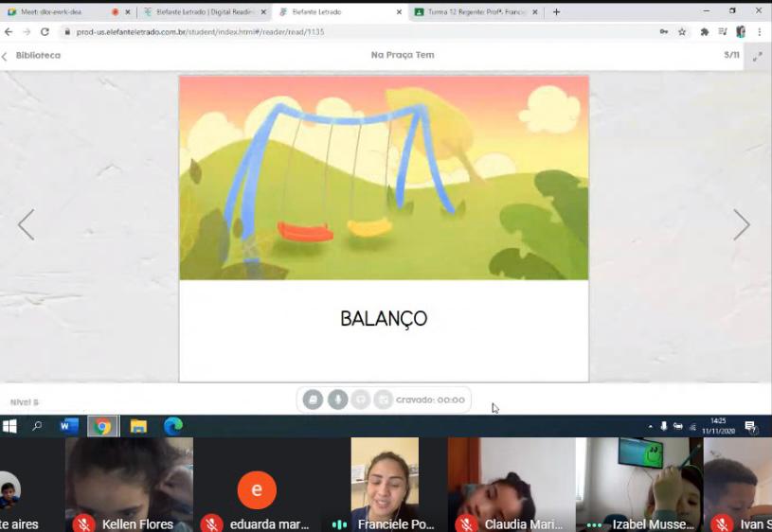The height and width of the screenshot is (532, 772).
Task: Click the address bar URL
Action: [284, 31]
